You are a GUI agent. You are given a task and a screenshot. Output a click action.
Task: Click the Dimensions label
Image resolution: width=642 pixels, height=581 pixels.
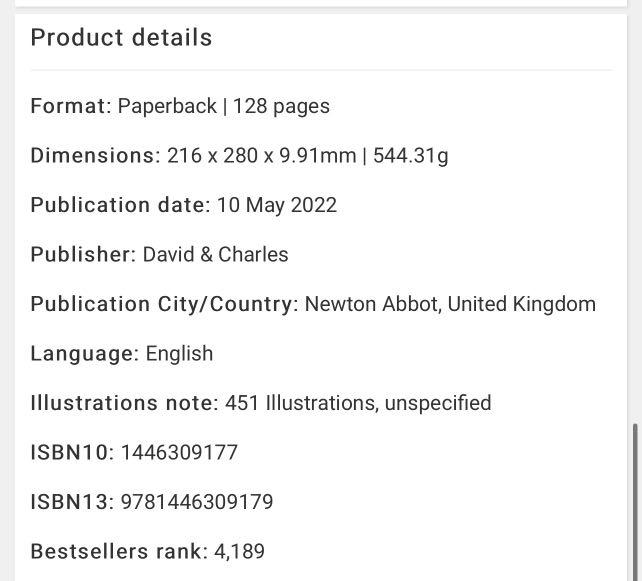pos(94,156)
